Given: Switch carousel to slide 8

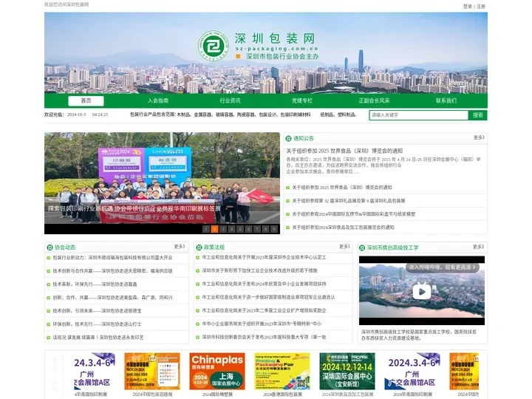Looking at the screenshot, I should [265, 229].
